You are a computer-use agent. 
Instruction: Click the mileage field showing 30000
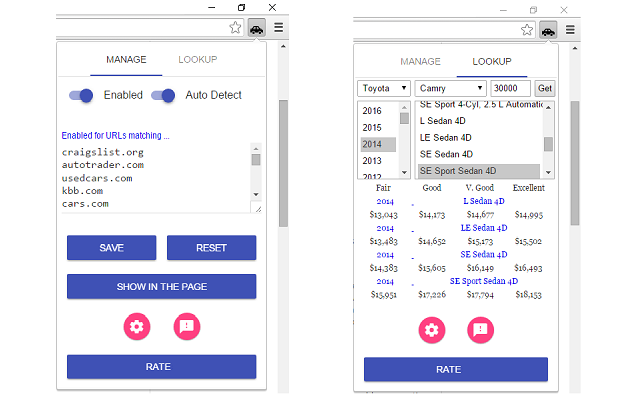tap(510, 88)
